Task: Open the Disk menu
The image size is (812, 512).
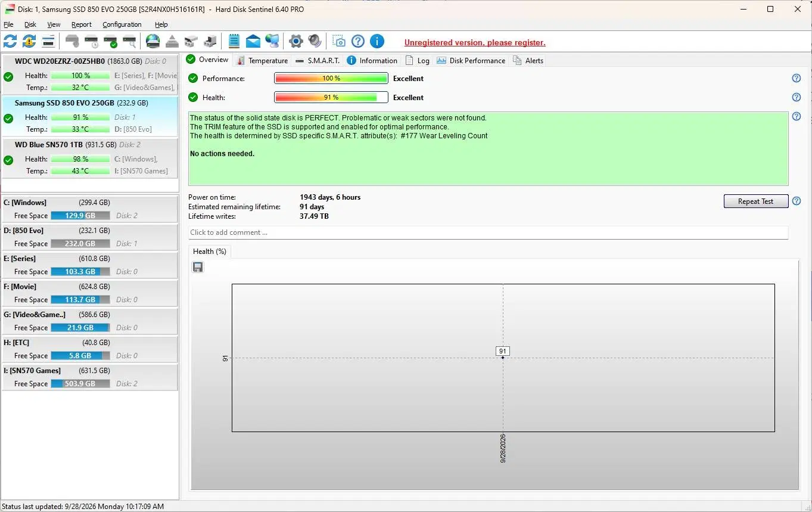Action: 30,24
